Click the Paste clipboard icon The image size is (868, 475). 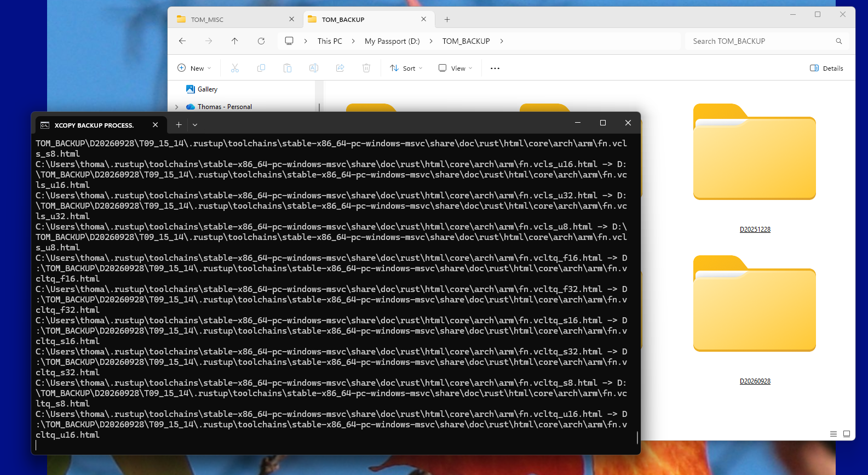click(x=288, y=68)
